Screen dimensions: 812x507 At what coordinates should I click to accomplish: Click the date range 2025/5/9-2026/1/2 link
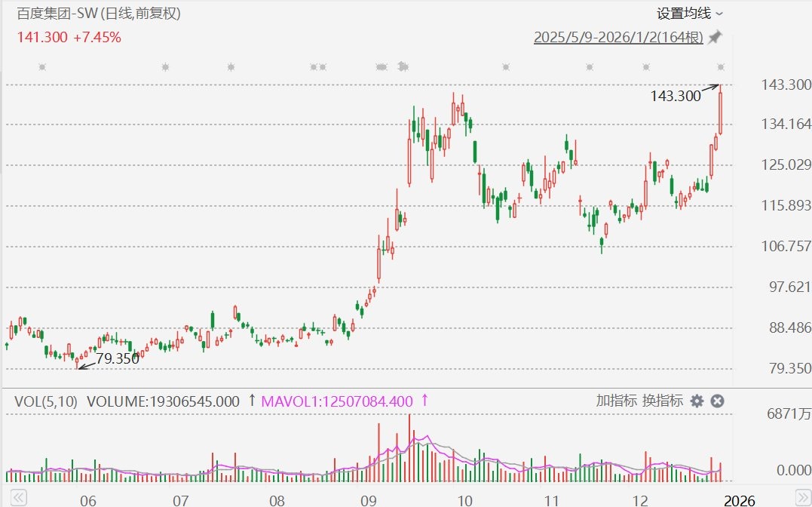pos(618,37)
